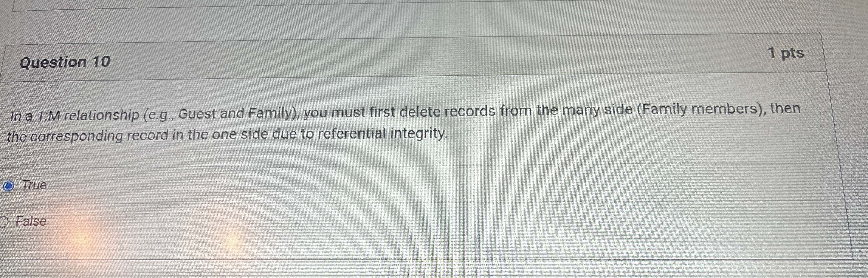Click the False answer label text
This screenshot has height=278, width=868.
click(x=32, y=222)
